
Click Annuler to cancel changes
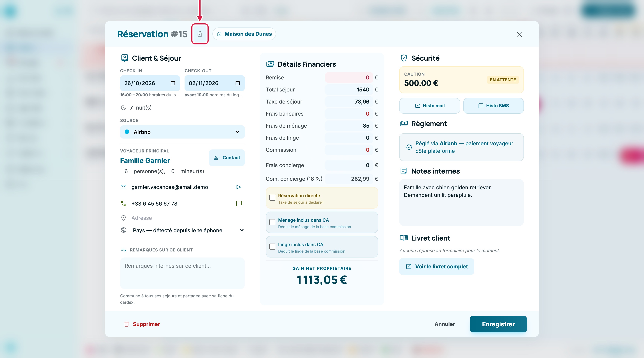[x=445, y=324]
